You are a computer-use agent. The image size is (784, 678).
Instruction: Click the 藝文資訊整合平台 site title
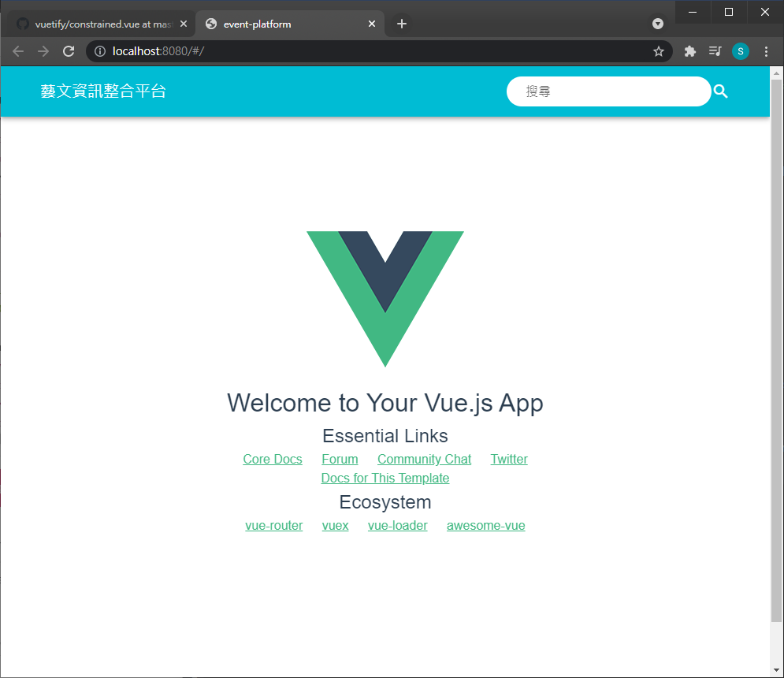pyautogui.click(x=103, y=91)
